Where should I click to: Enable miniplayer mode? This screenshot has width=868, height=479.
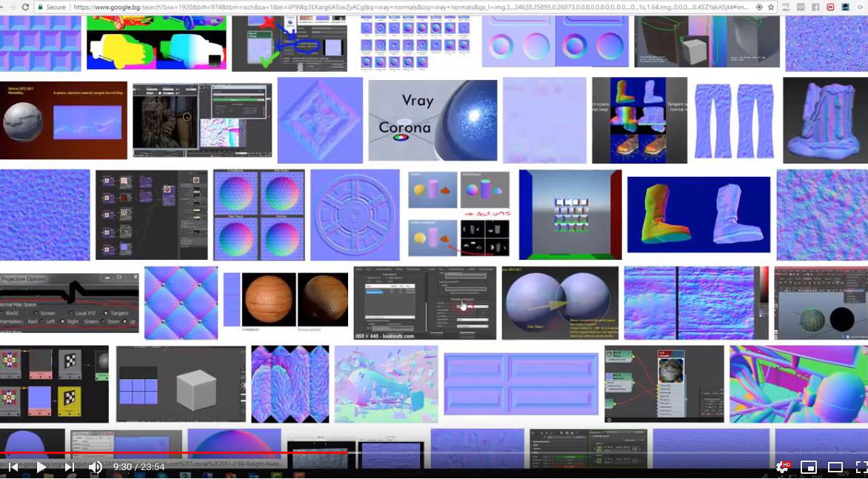[x=809, y=467]
